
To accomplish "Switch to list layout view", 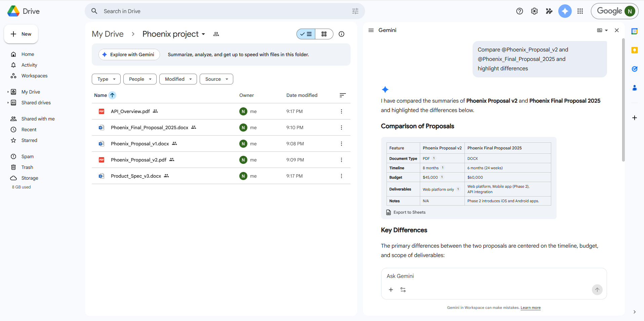I will pyautogui.click(x=306, y=34).
